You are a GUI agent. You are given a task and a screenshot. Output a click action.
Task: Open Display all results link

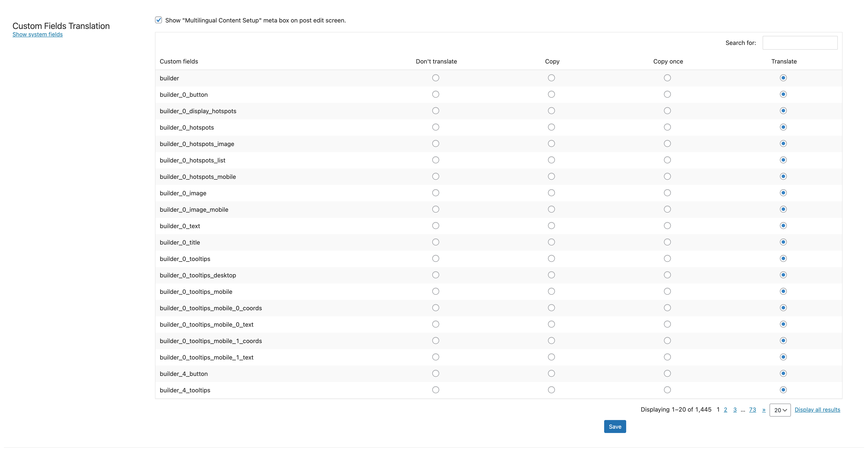click(817, 409)
